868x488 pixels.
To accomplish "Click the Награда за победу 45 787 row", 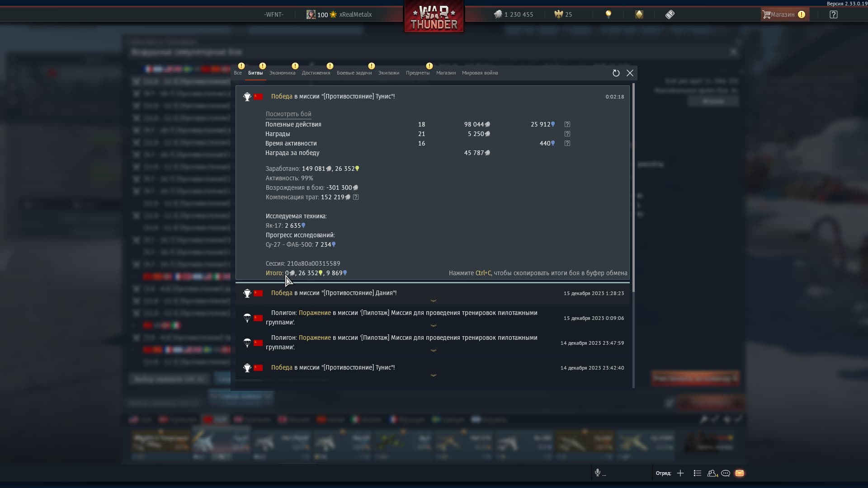I will click(x=377, y=153).
